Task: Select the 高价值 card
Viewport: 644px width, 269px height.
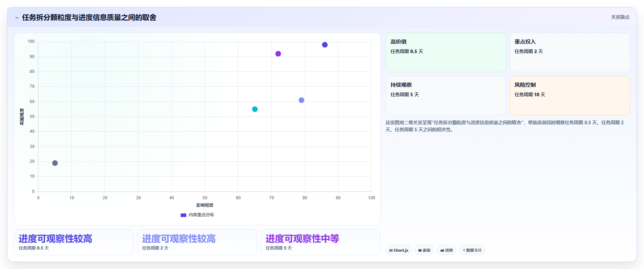Action: coord(446,52)
